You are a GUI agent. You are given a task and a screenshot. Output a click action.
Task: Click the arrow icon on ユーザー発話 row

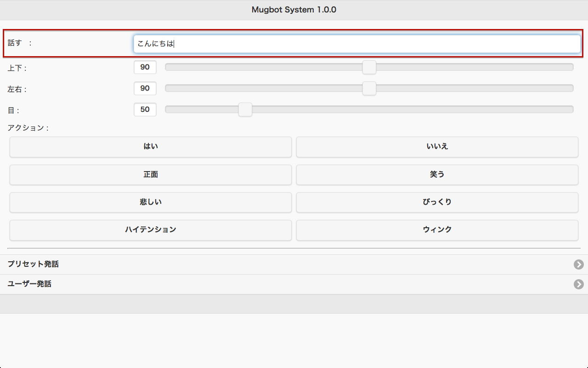click(x=578, y=284)
